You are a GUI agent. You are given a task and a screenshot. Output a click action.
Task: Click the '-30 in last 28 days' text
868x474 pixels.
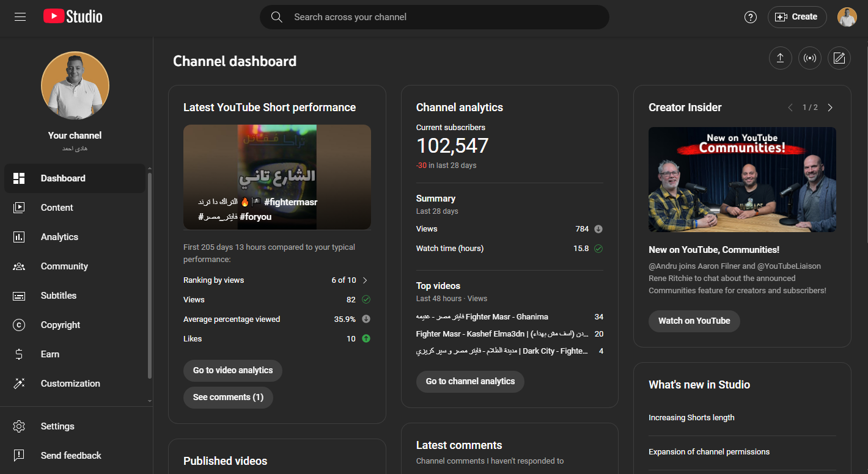446,166
